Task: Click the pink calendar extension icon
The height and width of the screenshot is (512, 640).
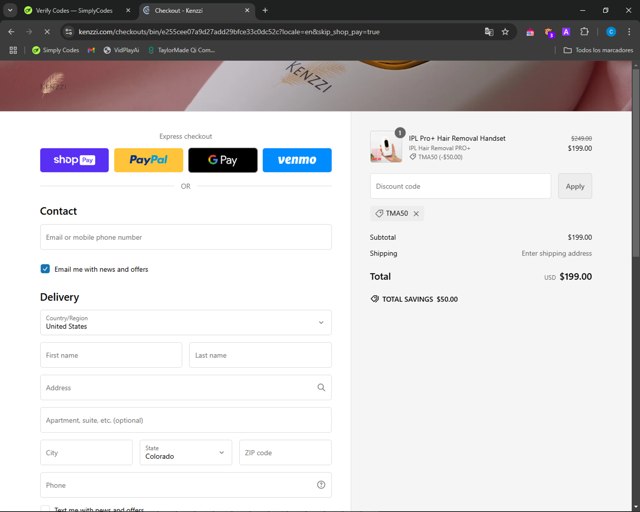Action: pos(530,32)
